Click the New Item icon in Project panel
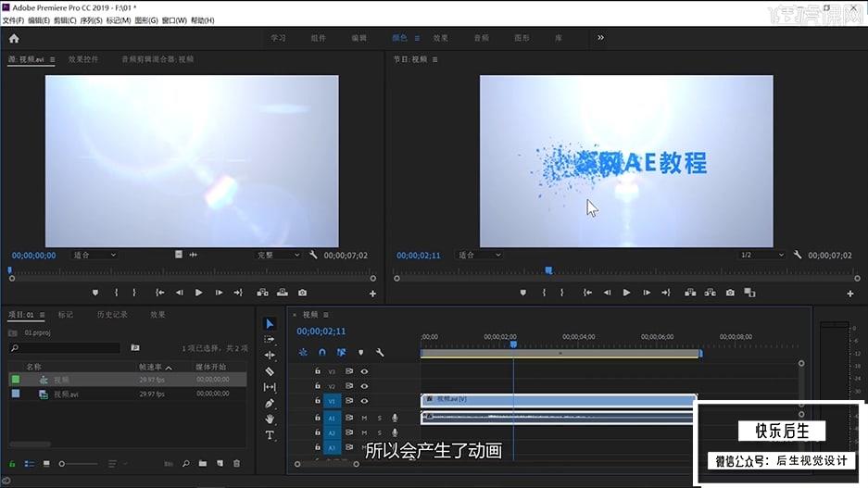Viewport: 868px width, 488px height. tap(220, 464)
